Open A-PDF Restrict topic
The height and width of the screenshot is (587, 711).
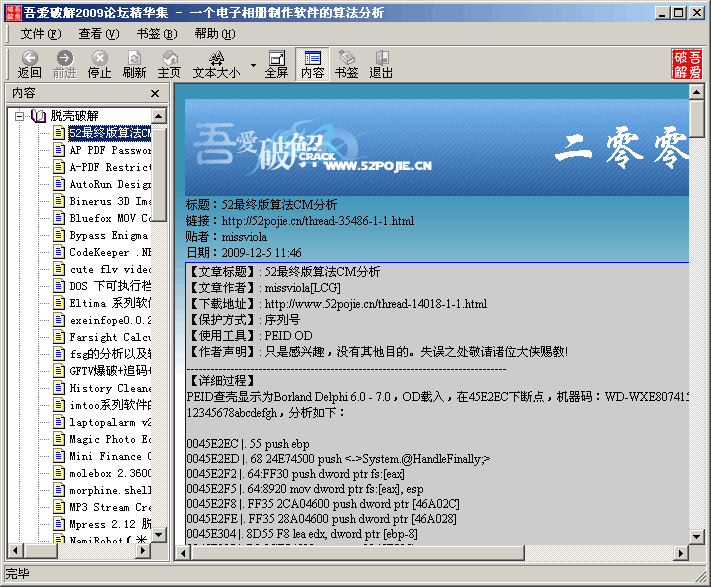[x=110, y=167]
